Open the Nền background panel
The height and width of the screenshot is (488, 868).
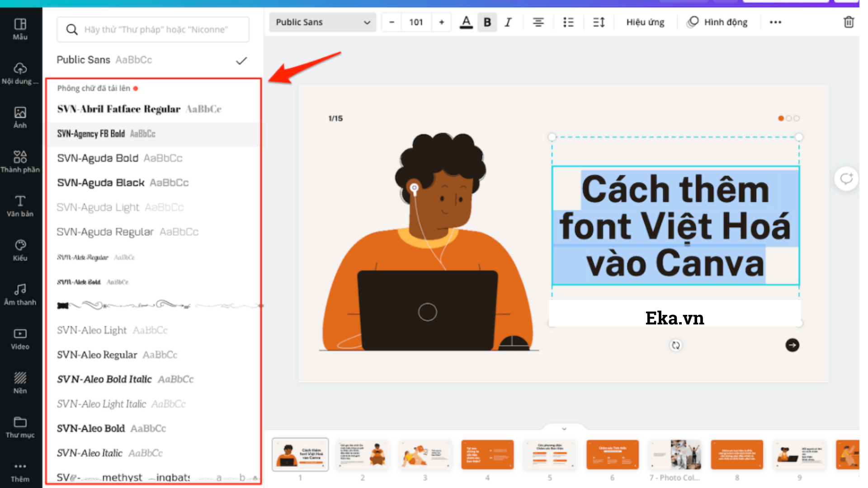point(20,383)
